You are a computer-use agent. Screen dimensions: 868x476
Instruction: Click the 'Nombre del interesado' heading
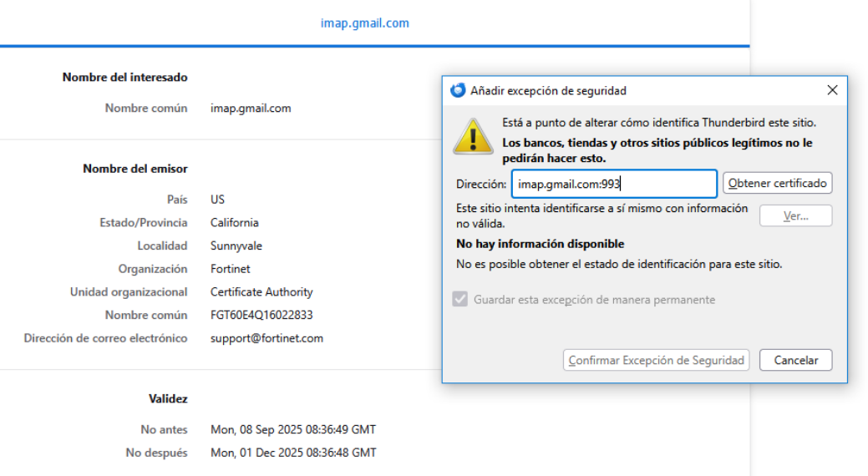click(x=124, y=78)
